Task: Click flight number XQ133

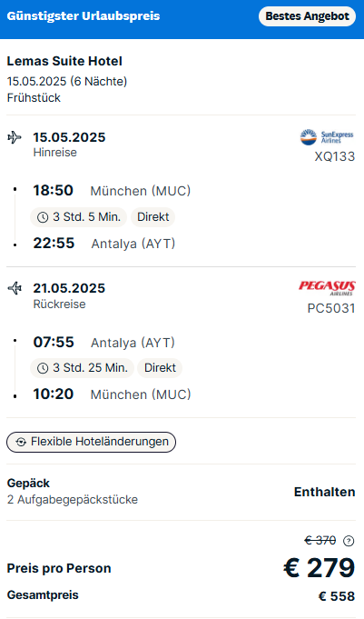Action: 335,156
